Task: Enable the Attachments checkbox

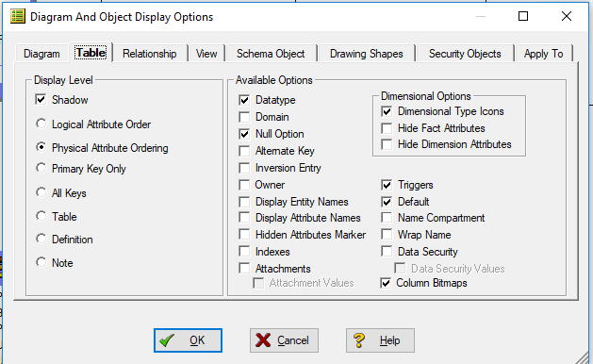Action: [x=244, y=268]
